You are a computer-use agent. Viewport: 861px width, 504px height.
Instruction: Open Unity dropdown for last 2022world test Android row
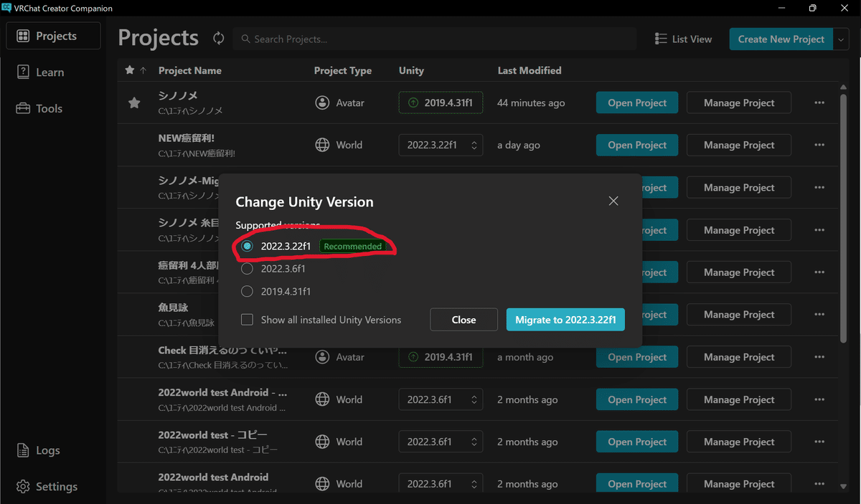441,484
